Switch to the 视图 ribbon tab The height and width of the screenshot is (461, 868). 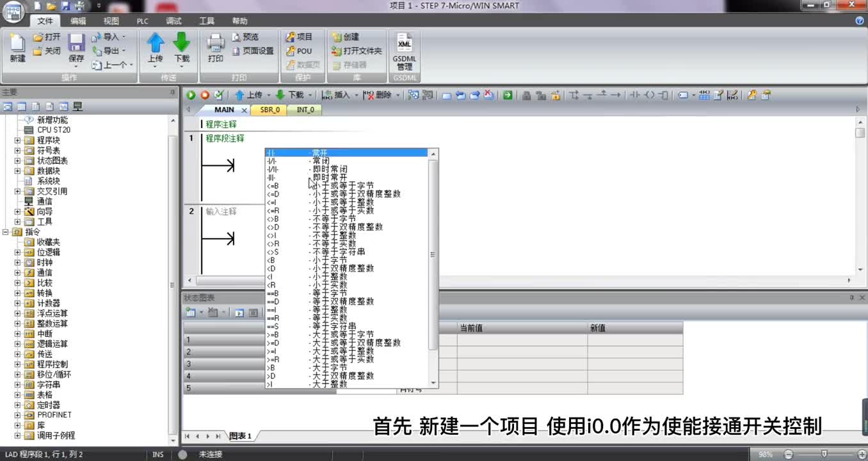(x=111, y=21)
